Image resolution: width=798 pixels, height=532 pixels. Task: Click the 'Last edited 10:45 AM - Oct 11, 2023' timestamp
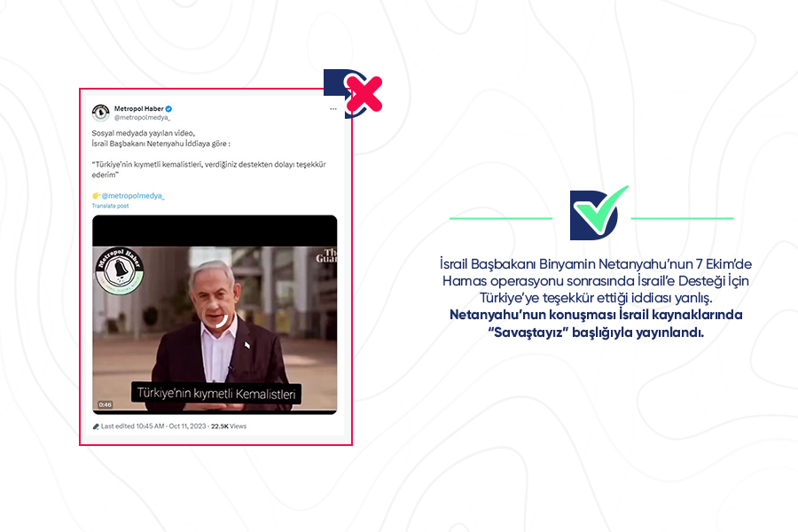pos(153,426)
